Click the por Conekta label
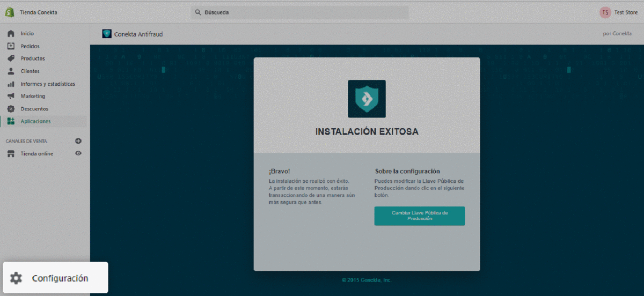 coord(618,34)
